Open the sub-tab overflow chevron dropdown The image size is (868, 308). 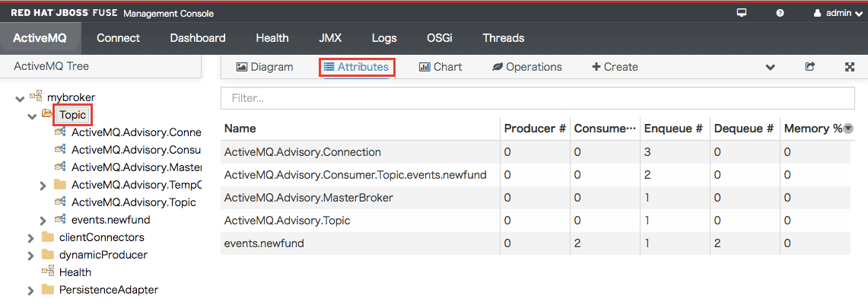click(x=770, y=68)
